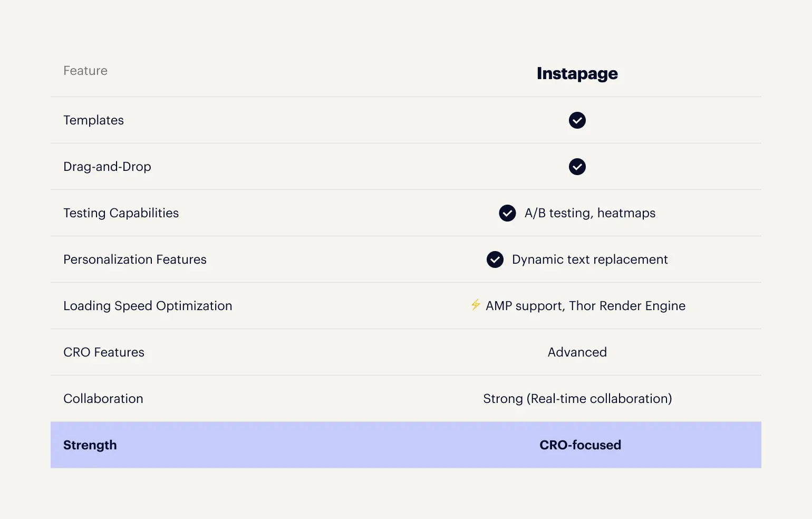
Task: Click the Drag-and-Drop feature label
Action: pos(107,167)
